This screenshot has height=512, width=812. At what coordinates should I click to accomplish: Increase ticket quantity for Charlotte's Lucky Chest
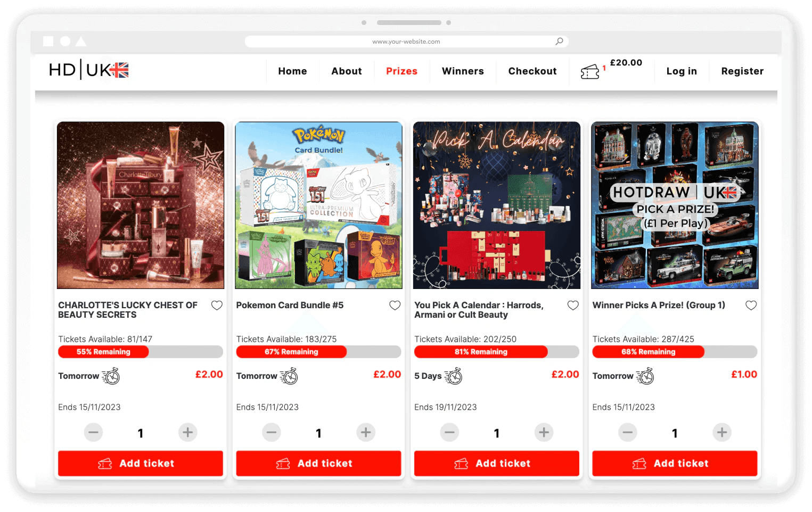click(x=187, y=432)
